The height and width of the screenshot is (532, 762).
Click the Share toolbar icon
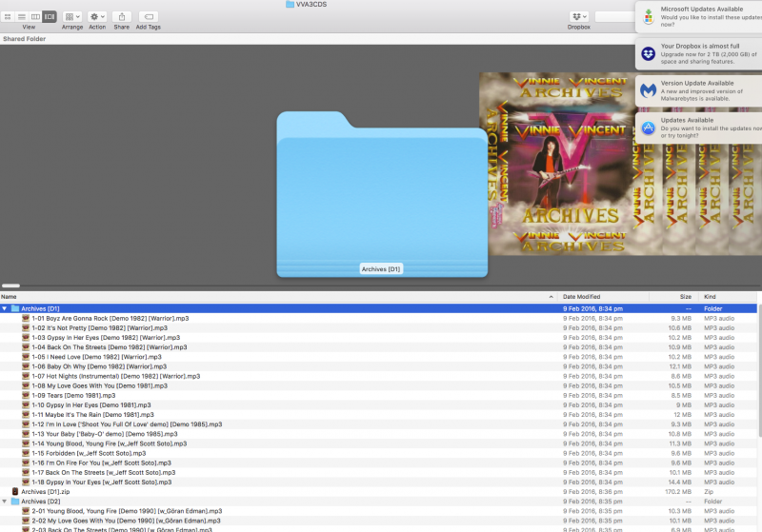(122, 17)
